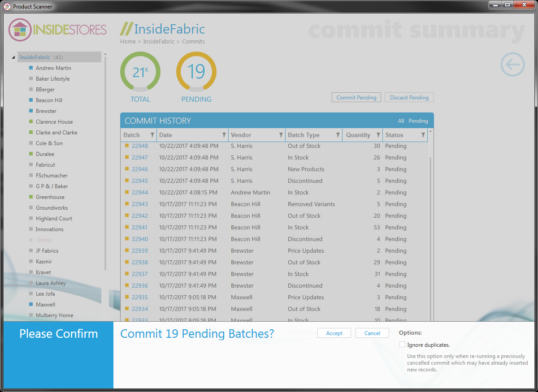538x392 pixels.
Task: Click the gray square beside Baker Lifestyle
Action: 31,79
